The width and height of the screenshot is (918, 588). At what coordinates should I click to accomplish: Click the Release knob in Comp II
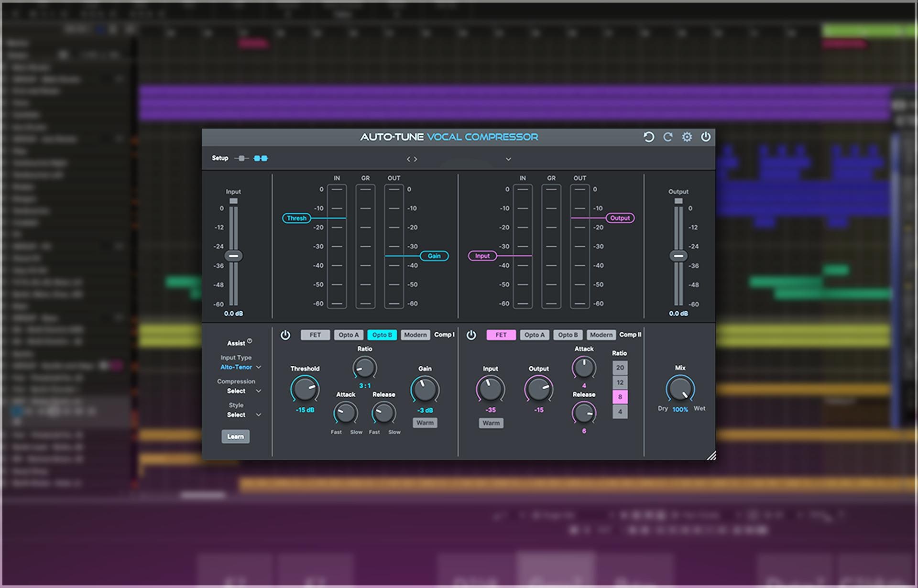[584, 413]
